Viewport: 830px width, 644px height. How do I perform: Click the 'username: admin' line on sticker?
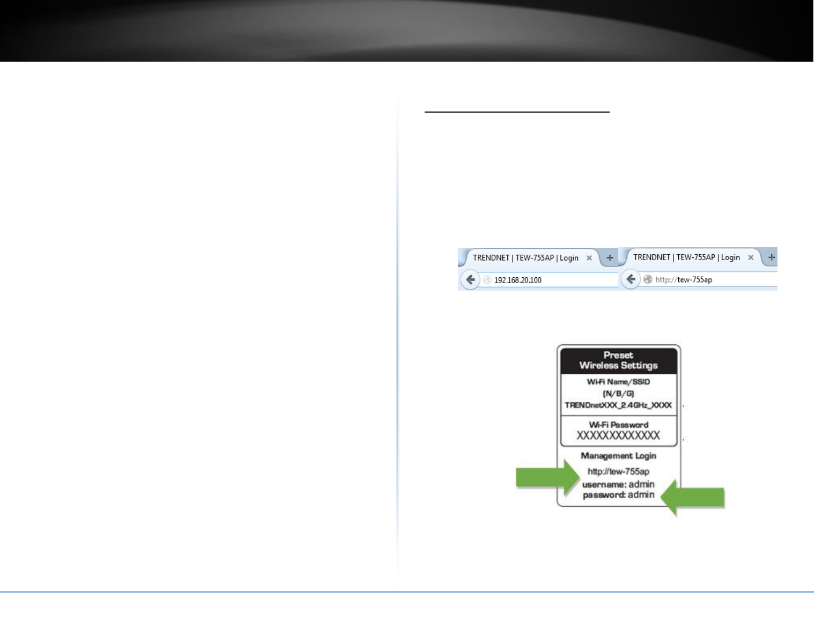618,484
